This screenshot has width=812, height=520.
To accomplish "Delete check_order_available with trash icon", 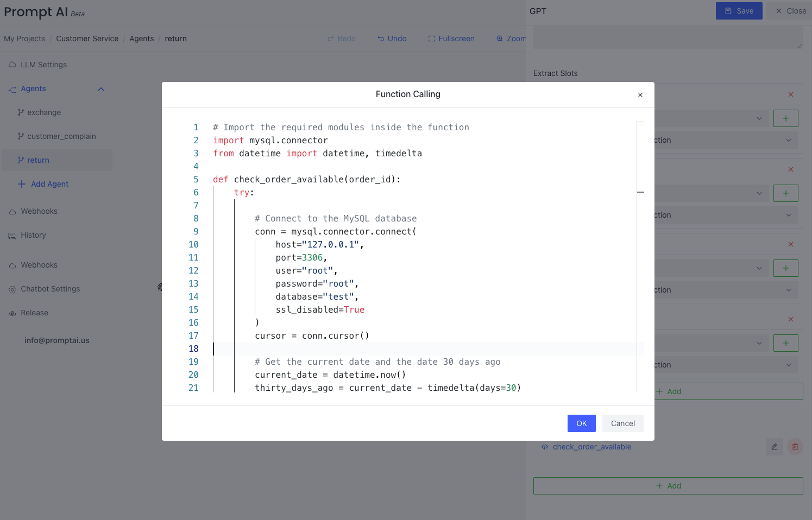I will (795, 447).
